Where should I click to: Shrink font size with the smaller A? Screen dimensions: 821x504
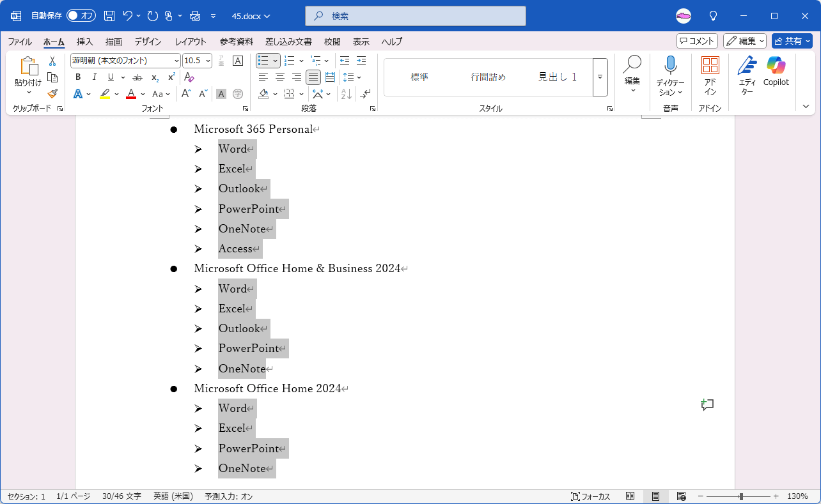(203, 93)
